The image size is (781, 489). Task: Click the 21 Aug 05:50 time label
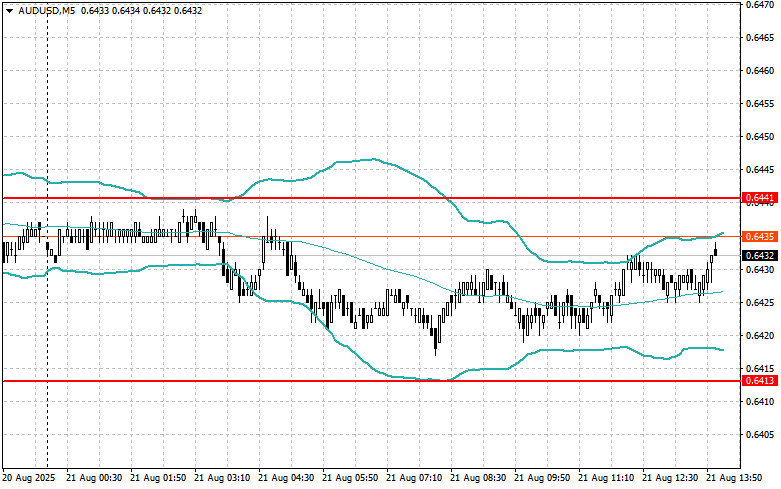350,478
